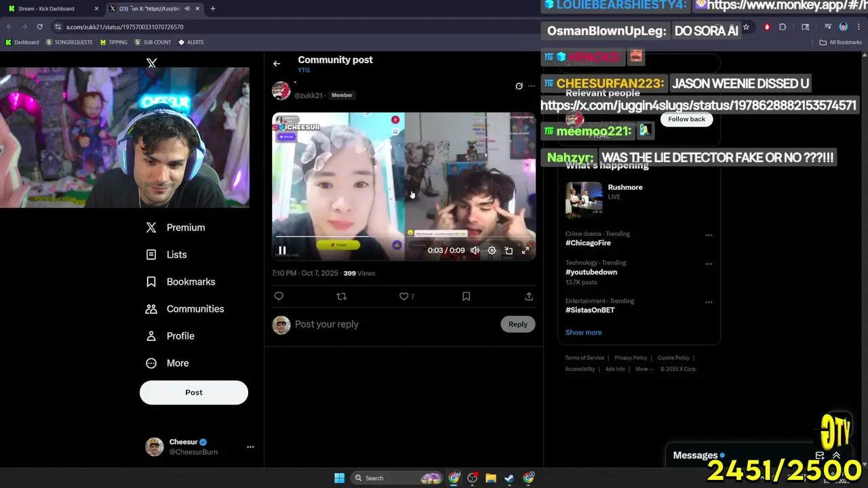
Task: Expand the footer More menu
Action: click(644, 369)
